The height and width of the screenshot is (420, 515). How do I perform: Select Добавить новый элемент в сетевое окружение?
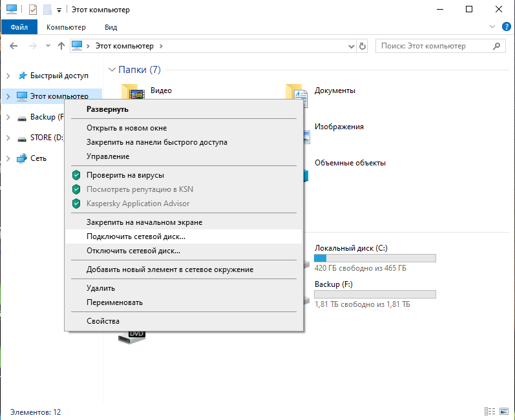(x=184, y=269)
